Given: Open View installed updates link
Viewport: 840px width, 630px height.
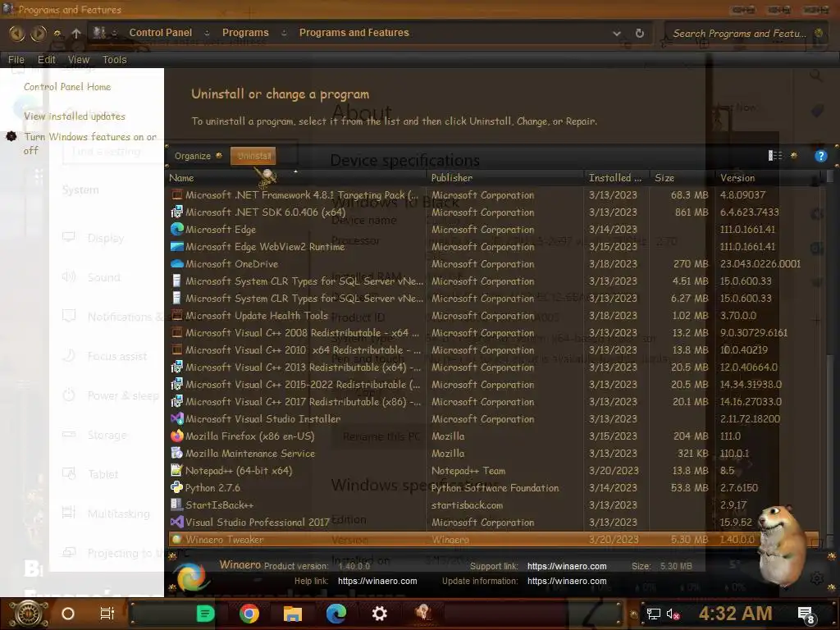Looking at the screenshot, I should point(75,116).
